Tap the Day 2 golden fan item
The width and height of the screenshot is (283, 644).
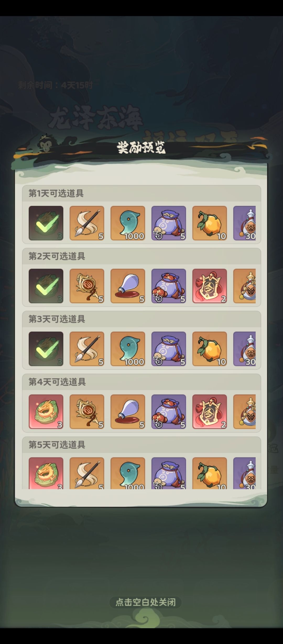(x=87, y=286)
